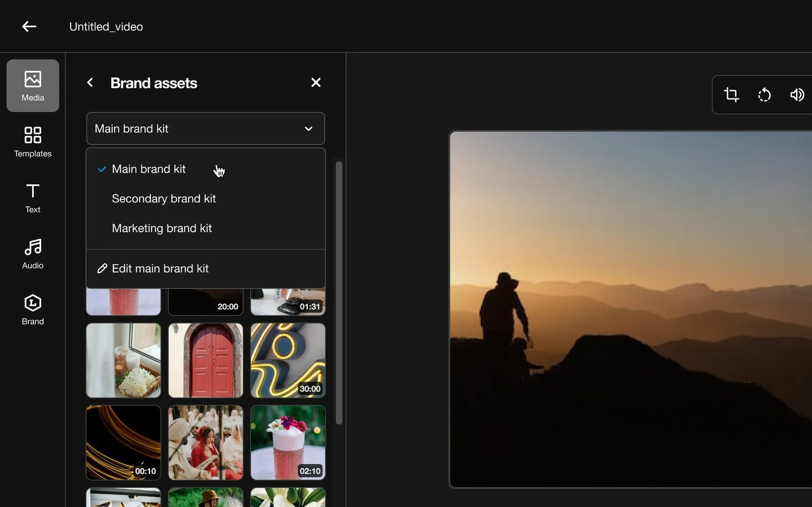The image size is (812, 507).
Task: Click the pencil edit icon
Action: (x=101, y=269)
